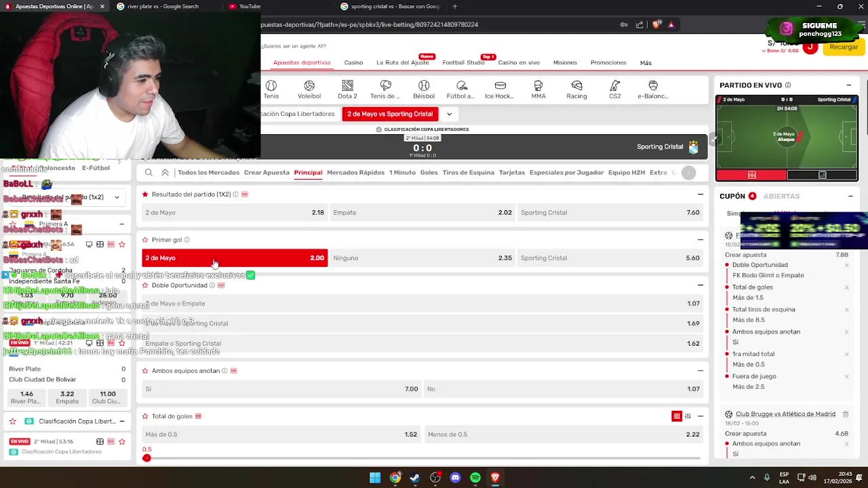This screenshot has width=868, height=488.
Task: Switch to the Especiales por Jugador tab
Action: tap(566, 173)
